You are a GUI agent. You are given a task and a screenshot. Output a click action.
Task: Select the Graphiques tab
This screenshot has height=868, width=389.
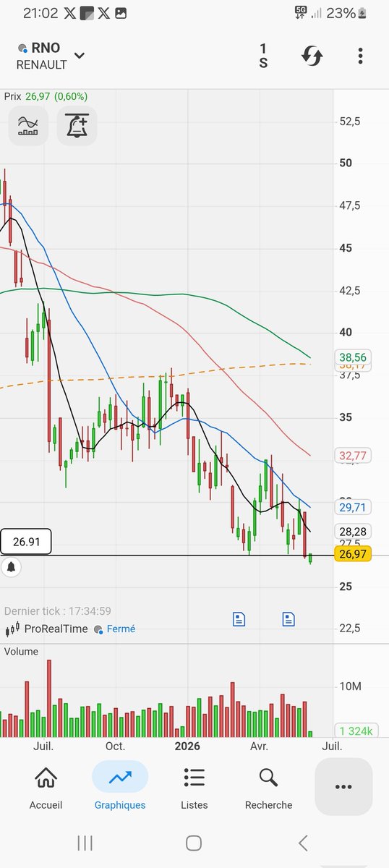tap(120, 787)
